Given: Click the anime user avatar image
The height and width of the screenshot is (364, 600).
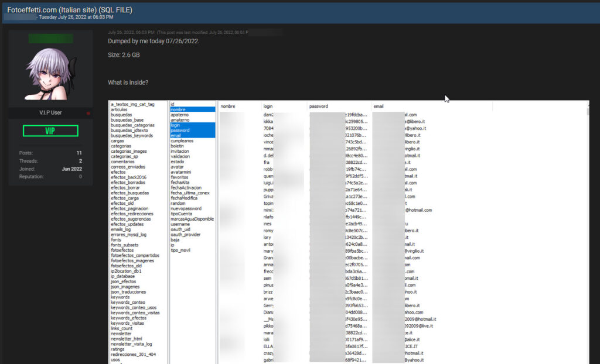Looking at the screenshot, I should tap(50, 73).
